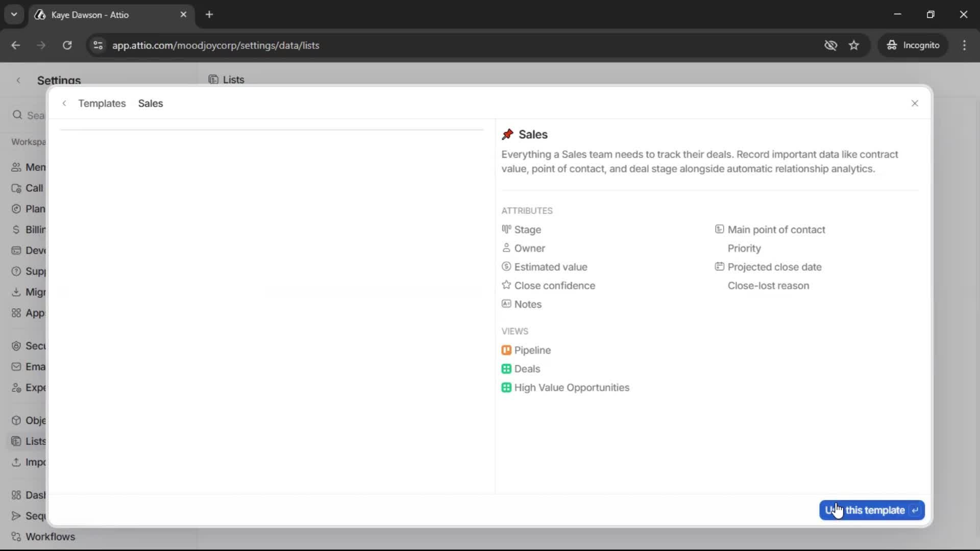Image resolution: width=980 pixels, height=551 pixels.
Task: Open the browser tab search dropdown
Action: point(14,14)
